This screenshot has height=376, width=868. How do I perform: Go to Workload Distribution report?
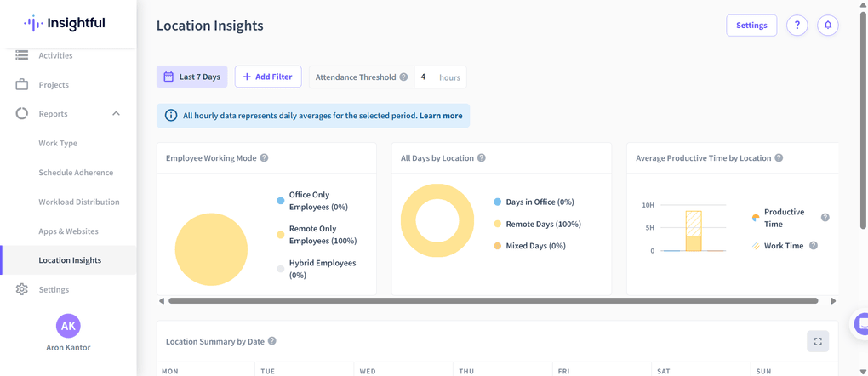click(x=79, y=202)
